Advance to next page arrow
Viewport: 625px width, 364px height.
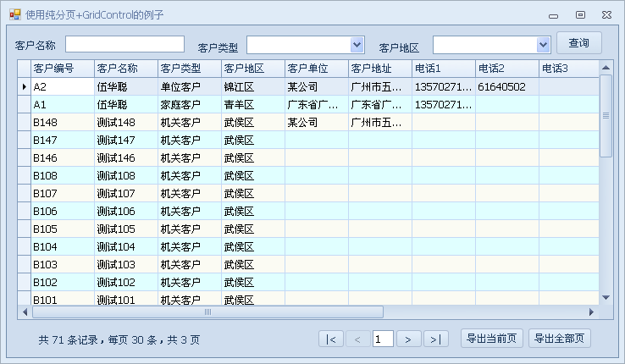pos(409,339)
